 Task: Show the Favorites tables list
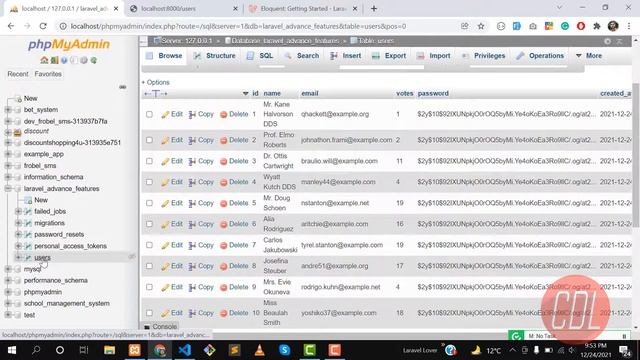(48, 74)
